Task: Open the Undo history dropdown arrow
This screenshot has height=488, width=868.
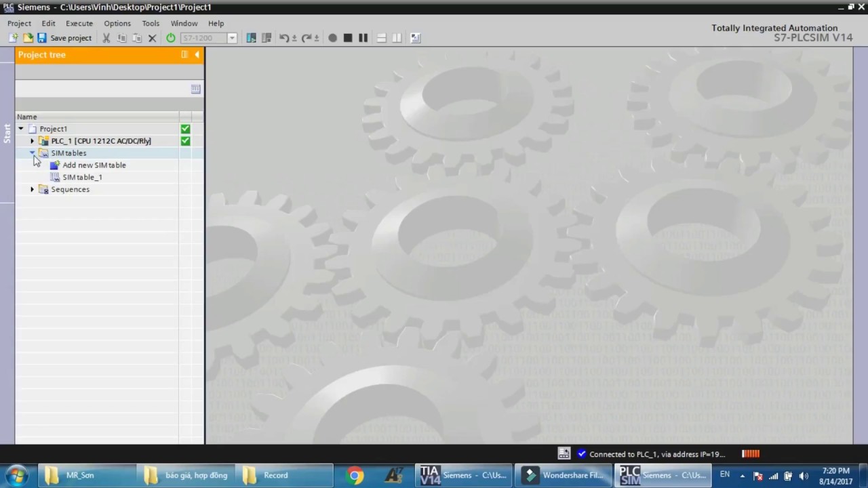Action: click(294, 39)
